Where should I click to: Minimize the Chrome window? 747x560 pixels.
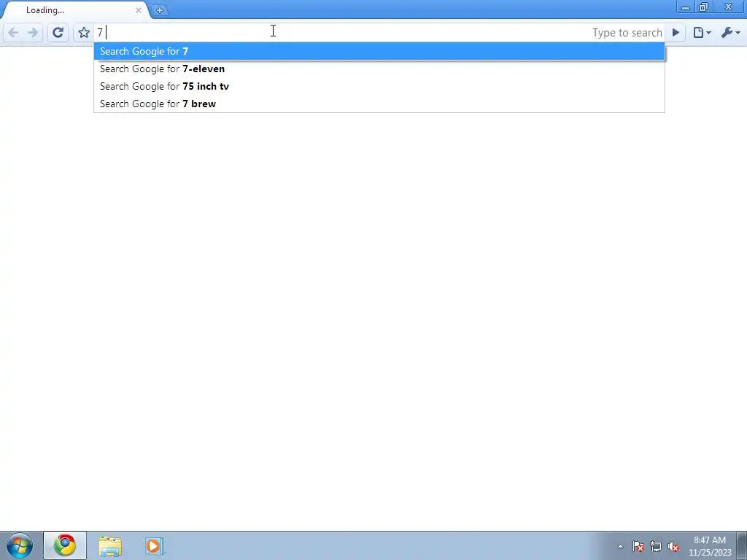(x=686, y=7)
